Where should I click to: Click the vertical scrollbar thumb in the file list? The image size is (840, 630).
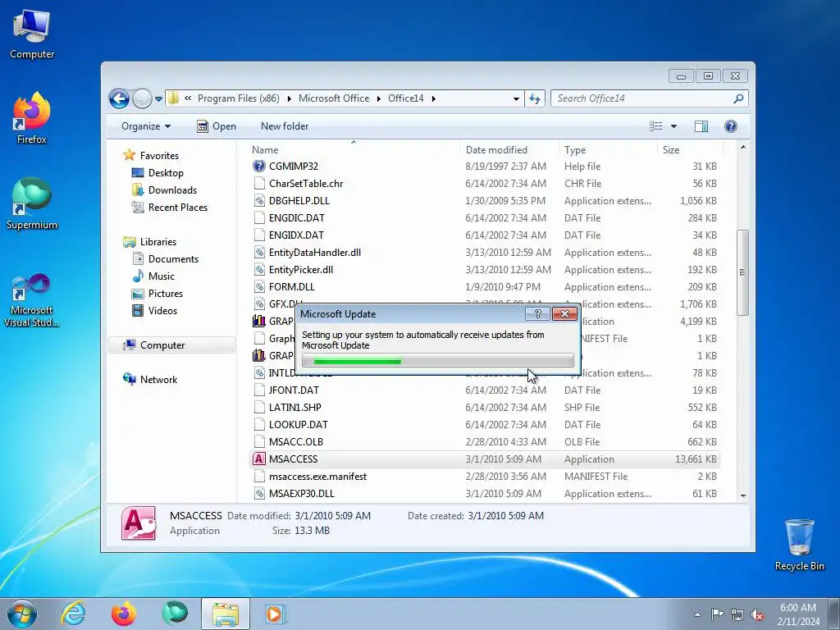[742, 272]
